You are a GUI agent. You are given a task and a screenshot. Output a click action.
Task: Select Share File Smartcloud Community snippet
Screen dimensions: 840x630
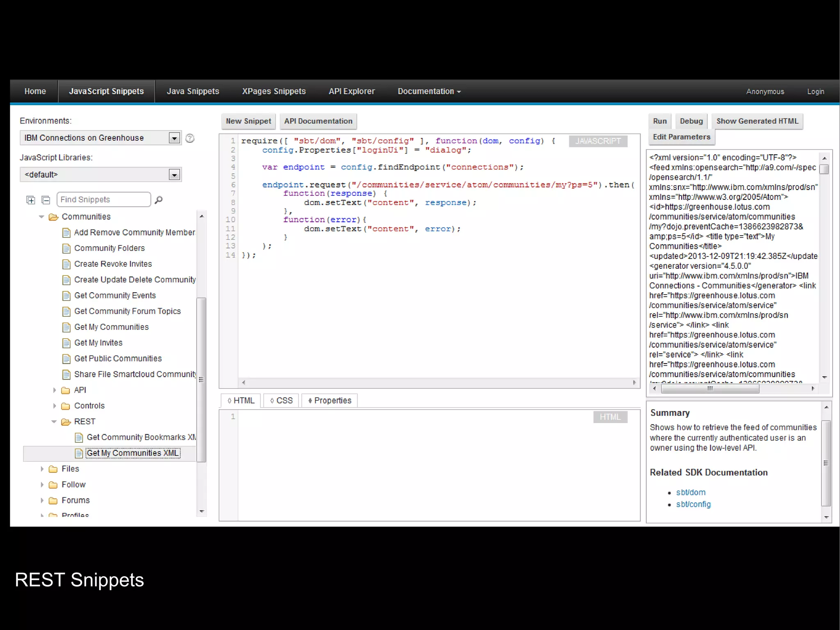pyautogui.click(x=135, y=375)
